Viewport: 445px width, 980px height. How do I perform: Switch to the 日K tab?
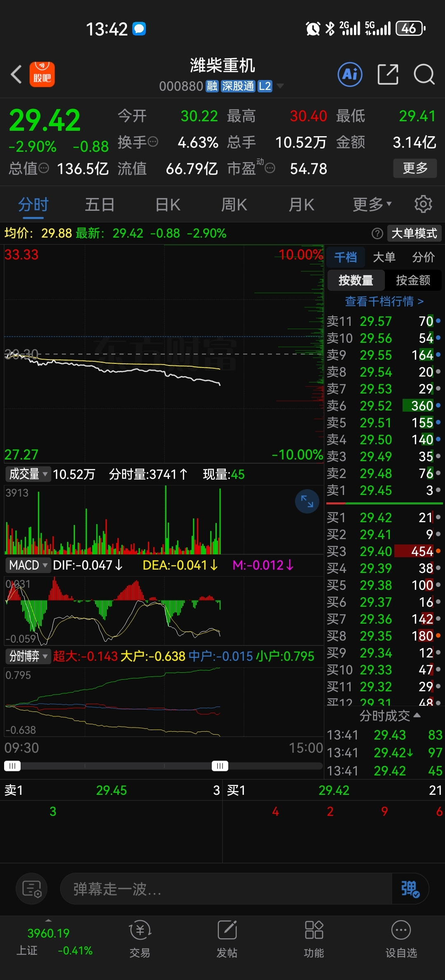click(168, 204)
